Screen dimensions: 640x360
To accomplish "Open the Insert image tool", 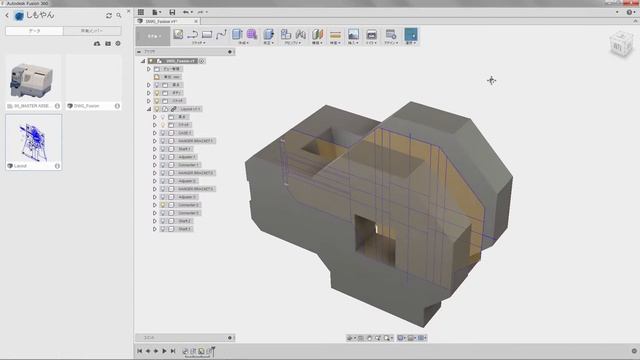I will tap(353, 34).
